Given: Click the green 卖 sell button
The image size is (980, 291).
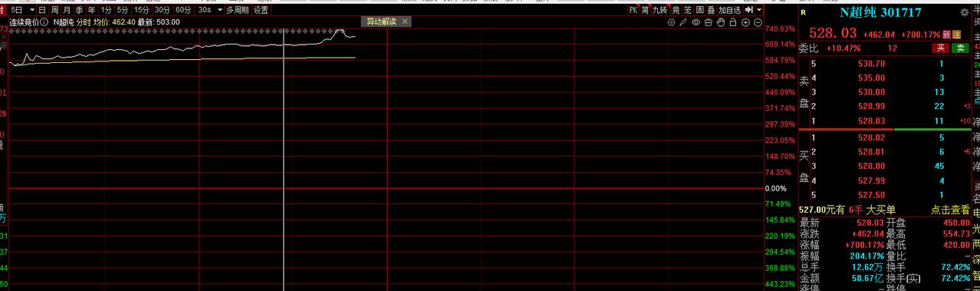Looking at the screenshot, I should click(x=961, y=48).
